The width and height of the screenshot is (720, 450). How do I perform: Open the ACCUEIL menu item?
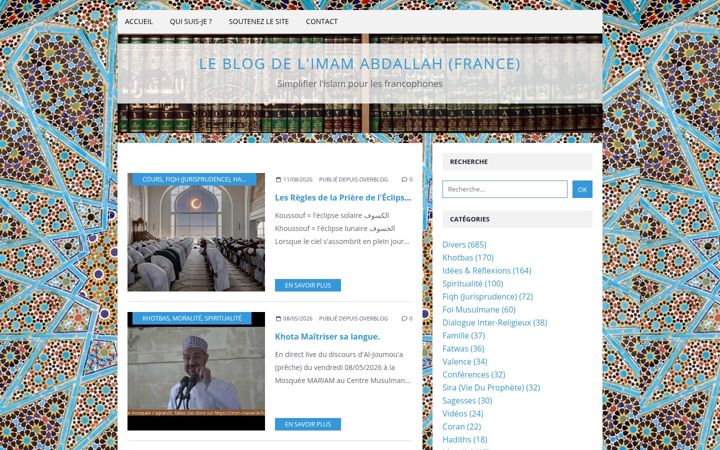(139, 22)
